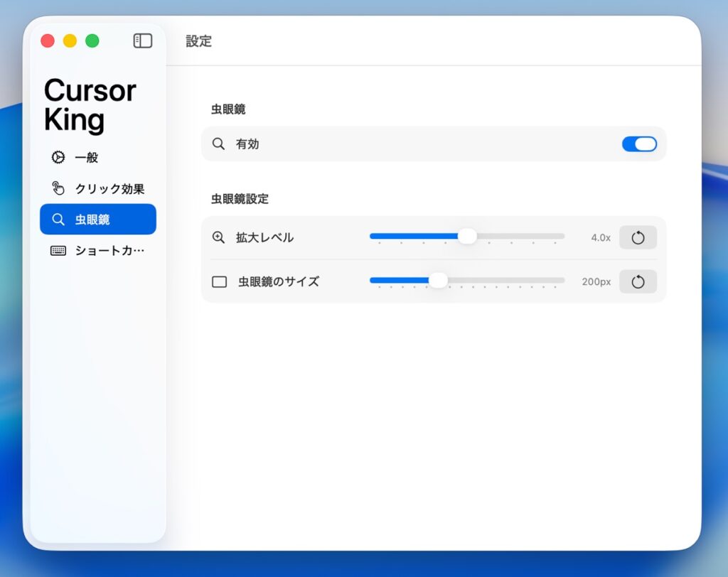Switch to the クリック効果 section
Screen dimensions: 728x577
pyautogui.click(x=109, y=189)
